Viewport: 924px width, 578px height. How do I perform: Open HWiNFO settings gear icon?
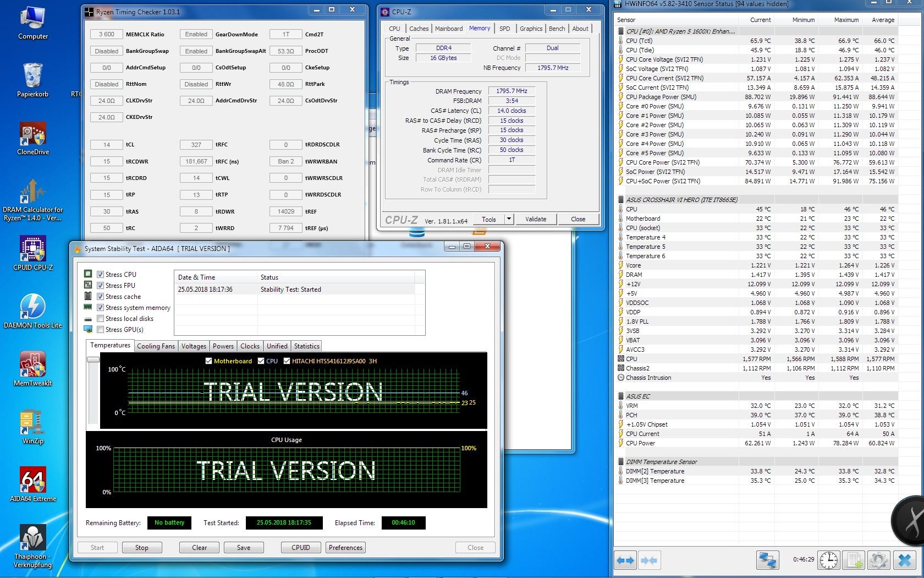pos(879,560)
